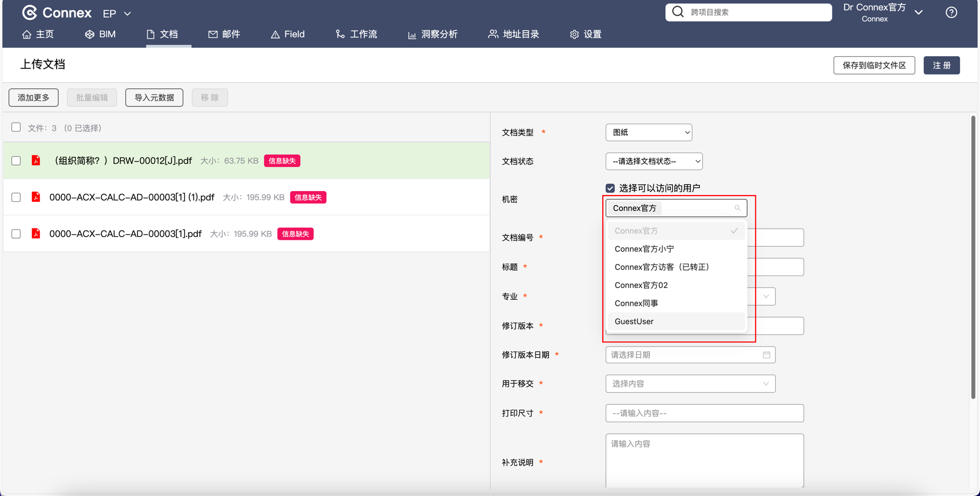Click the 导入元数据 button
The image size is (980, 496).
pyautogui.click(x=154, y=97)
